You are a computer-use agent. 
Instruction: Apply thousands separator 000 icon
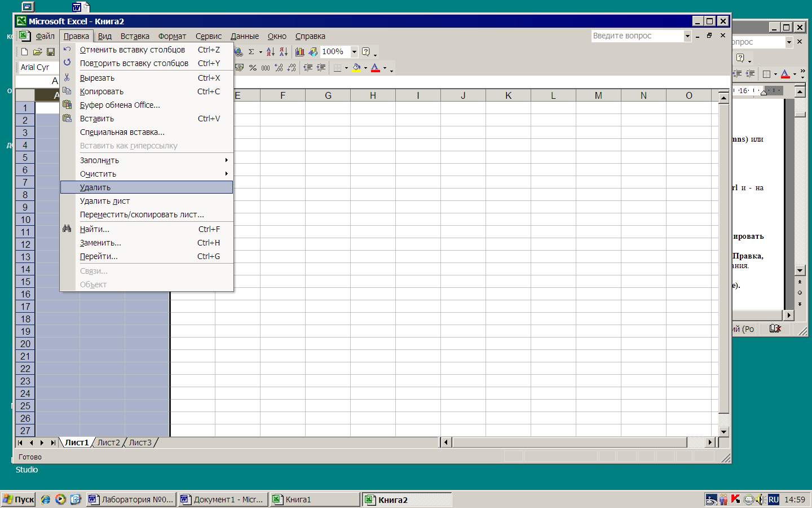pyautogui.click(x=266, y=68)
